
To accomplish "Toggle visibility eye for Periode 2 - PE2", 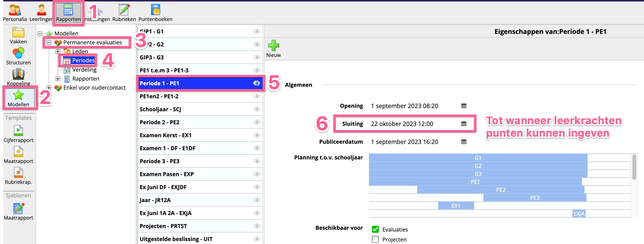I will pyautogui.click(x=256, y=122).
